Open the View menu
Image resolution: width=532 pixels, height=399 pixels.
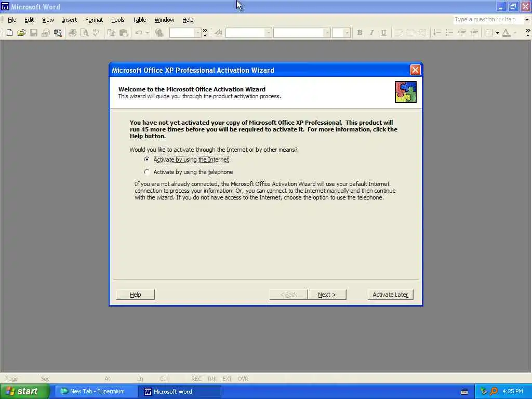coord(48,20)
